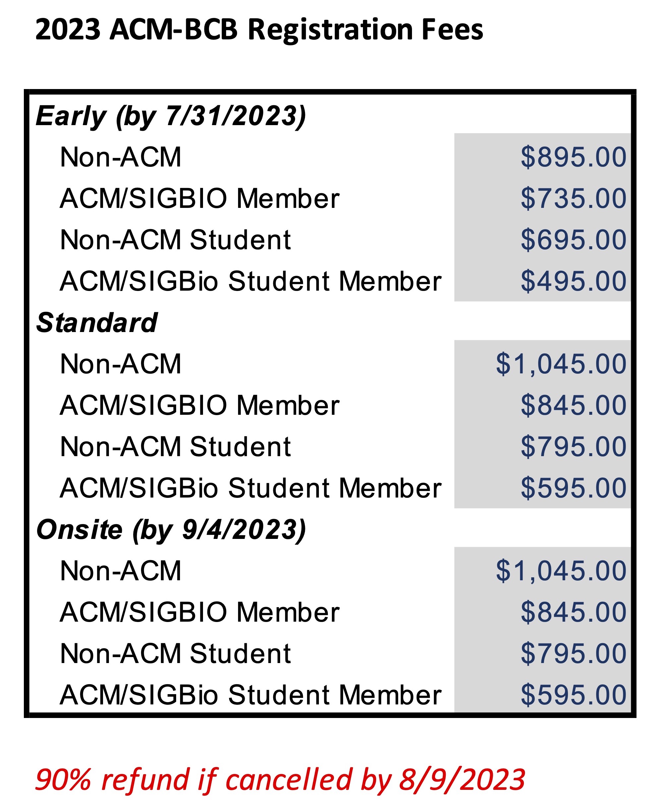Image resolution: width=662 pixels, height=812 pixels.
Task: Click ACM/SIGBIO Member label under Standard
Action: (199, 405)
